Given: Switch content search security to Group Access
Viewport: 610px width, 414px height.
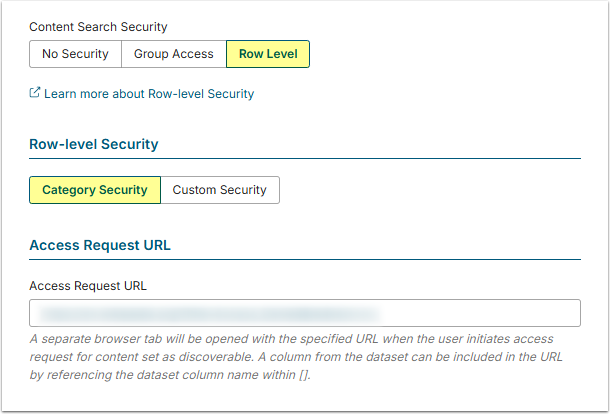Looking at the screenshot, I should pos(173,54).
